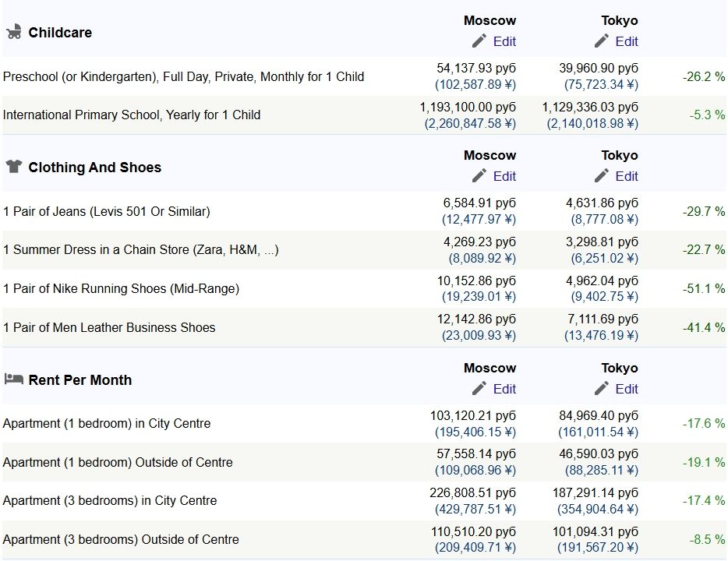The image size is (728, 561).
Task: Click pencil icon for Tokyo in Clothing section
Action: pos(602,176)
